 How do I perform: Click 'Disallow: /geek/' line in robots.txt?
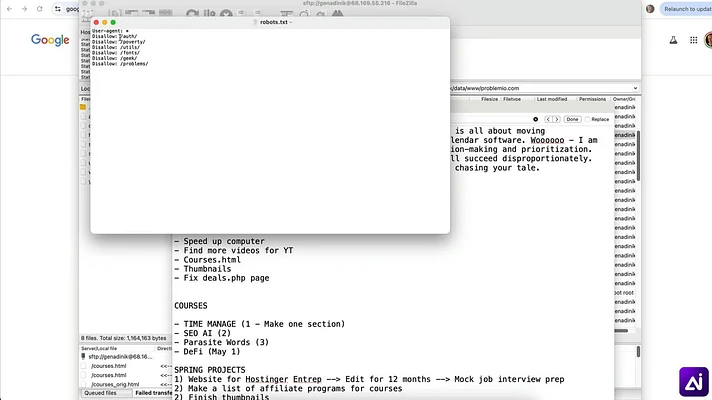pyautogui.click(x=114, y=58)
